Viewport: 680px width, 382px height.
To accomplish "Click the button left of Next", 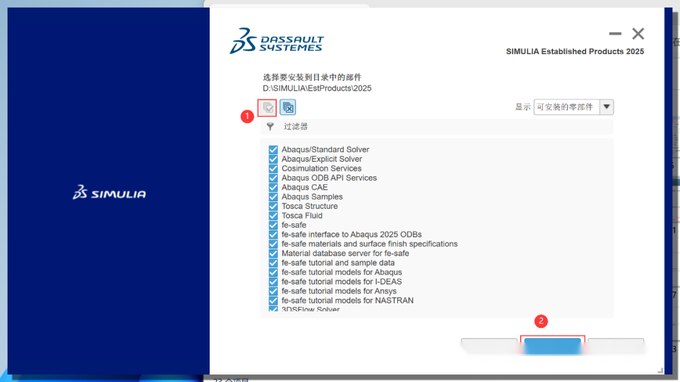I will (489, 346).
